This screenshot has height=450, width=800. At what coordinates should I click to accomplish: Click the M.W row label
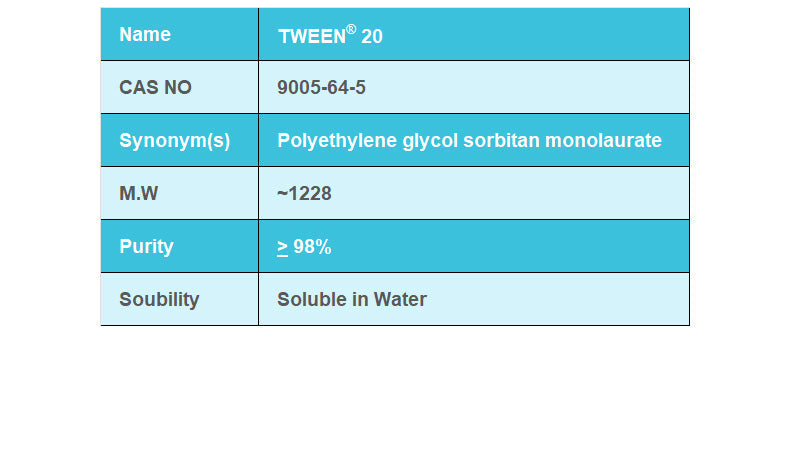point(139,194)
